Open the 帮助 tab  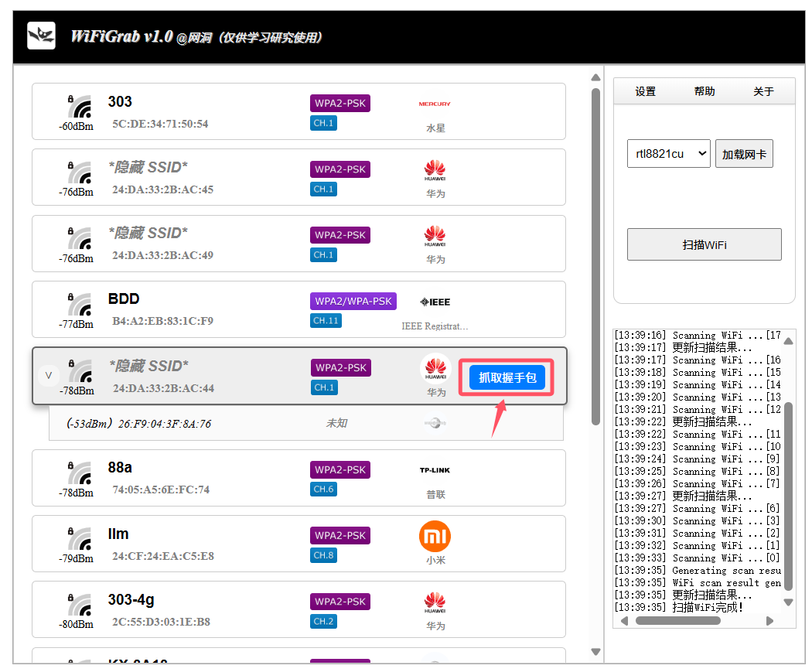705,91
